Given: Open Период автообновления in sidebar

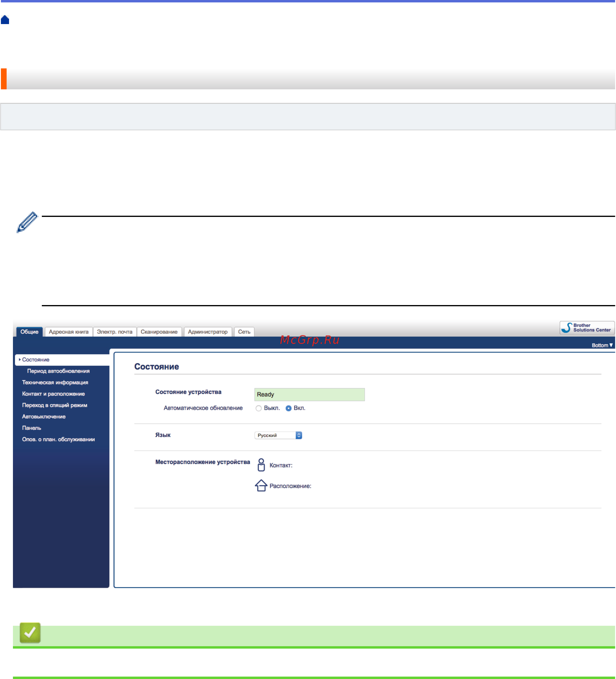Looking at the screenshot, I should (x=58, y=371).
